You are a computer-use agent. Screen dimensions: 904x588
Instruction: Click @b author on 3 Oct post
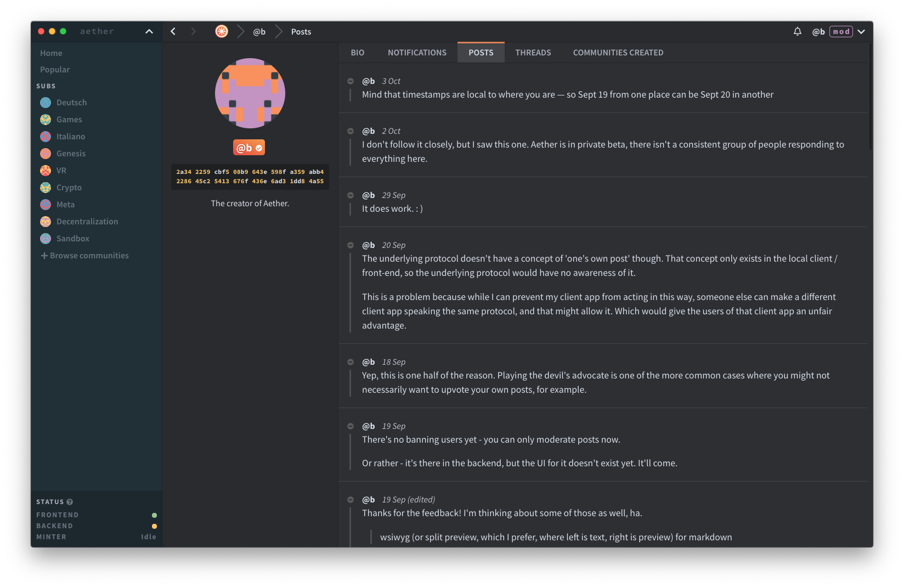coord(369,81)
